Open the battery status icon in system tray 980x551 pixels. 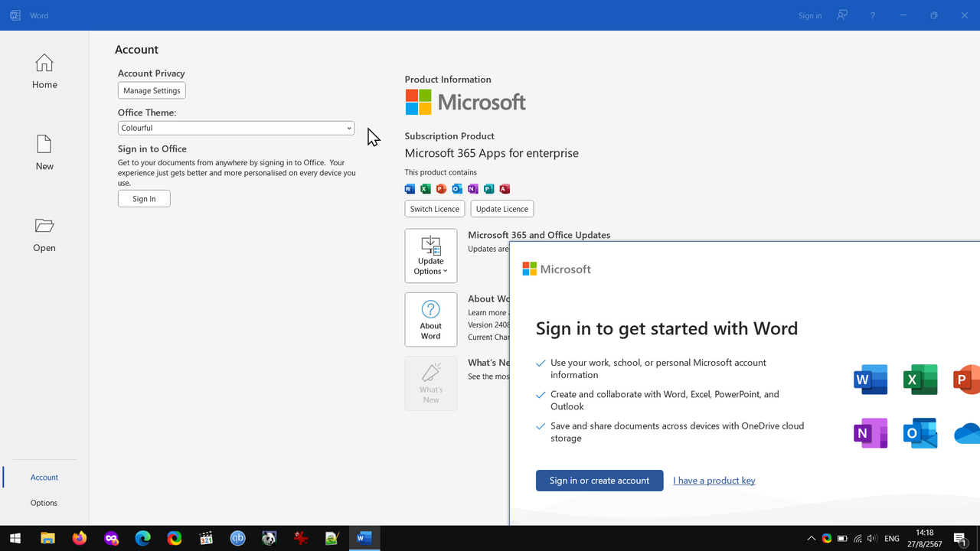pos(842,539)
